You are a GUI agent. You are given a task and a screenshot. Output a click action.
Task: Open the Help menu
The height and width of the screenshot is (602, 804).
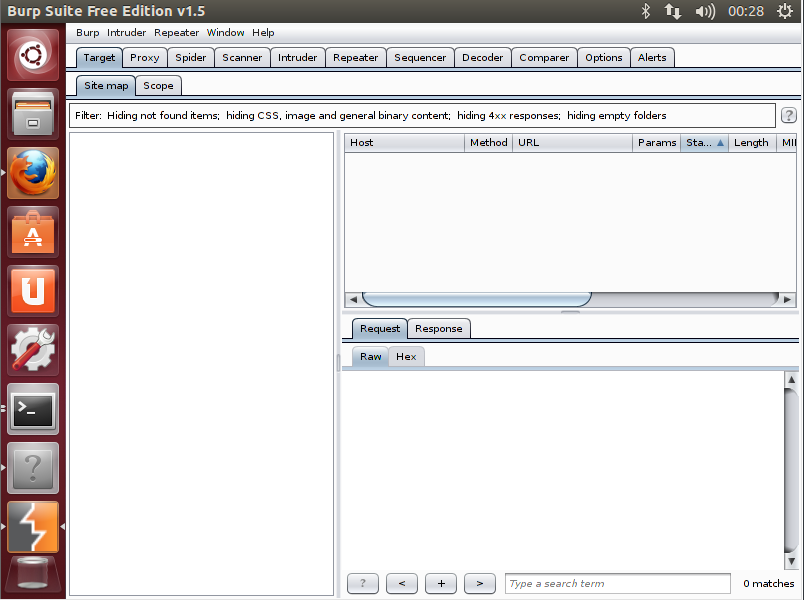point(263,33)
